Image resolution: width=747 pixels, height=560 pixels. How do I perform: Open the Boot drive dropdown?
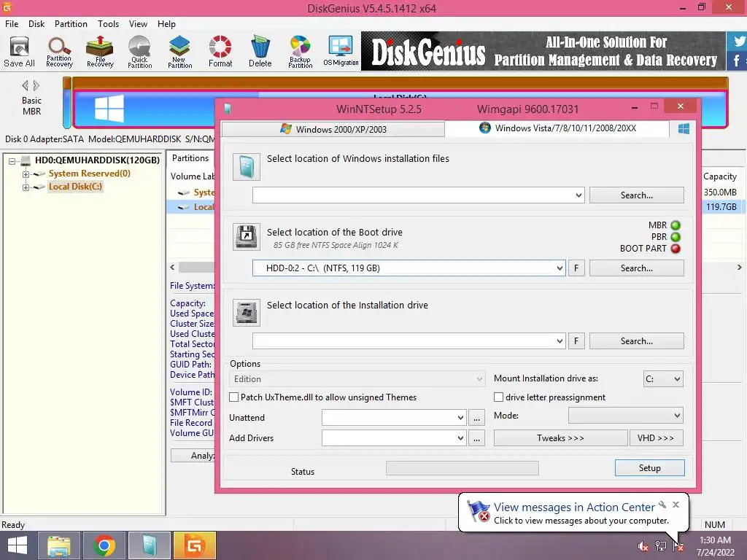pos(560,268)
